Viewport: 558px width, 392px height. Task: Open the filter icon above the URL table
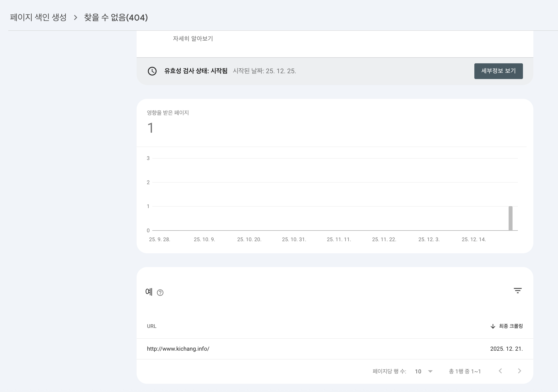click(x=517, y=291)
